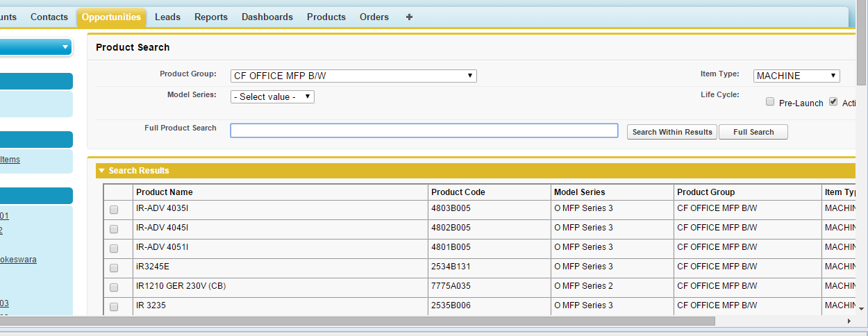Open the Product Group dropdown
Viewport: 868px width, 336px height.
(x=353, y=76)
